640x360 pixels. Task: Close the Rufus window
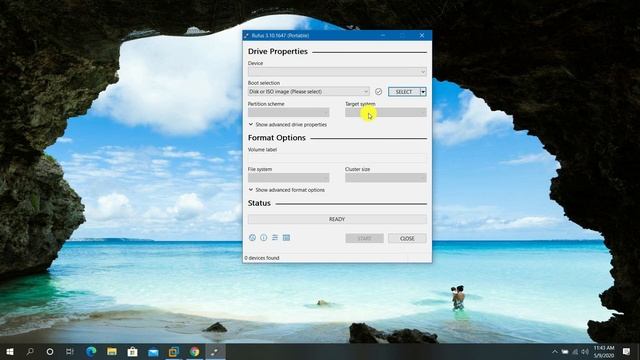coord(422,36)
